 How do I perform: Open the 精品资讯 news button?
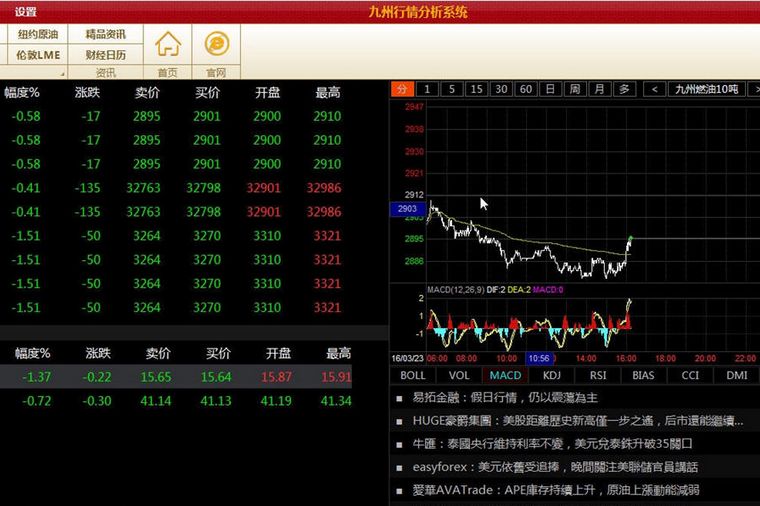105,34
